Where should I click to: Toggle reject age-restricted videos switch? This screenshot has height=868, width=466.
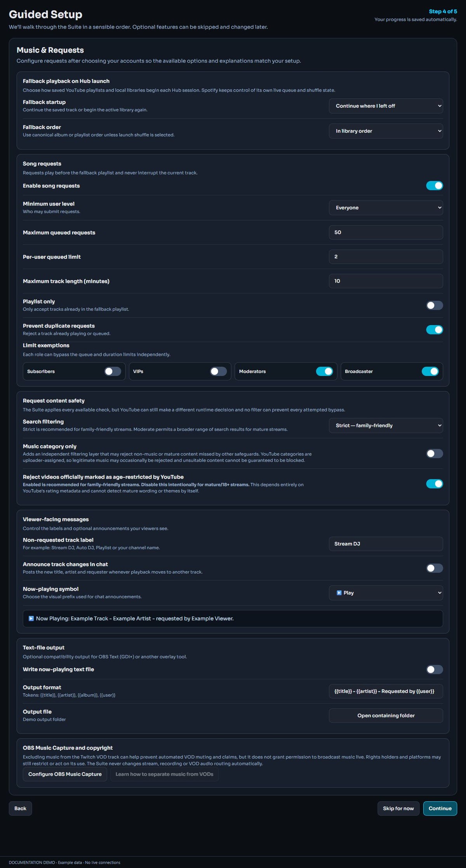pyautogui.click(x=434, y=484)
